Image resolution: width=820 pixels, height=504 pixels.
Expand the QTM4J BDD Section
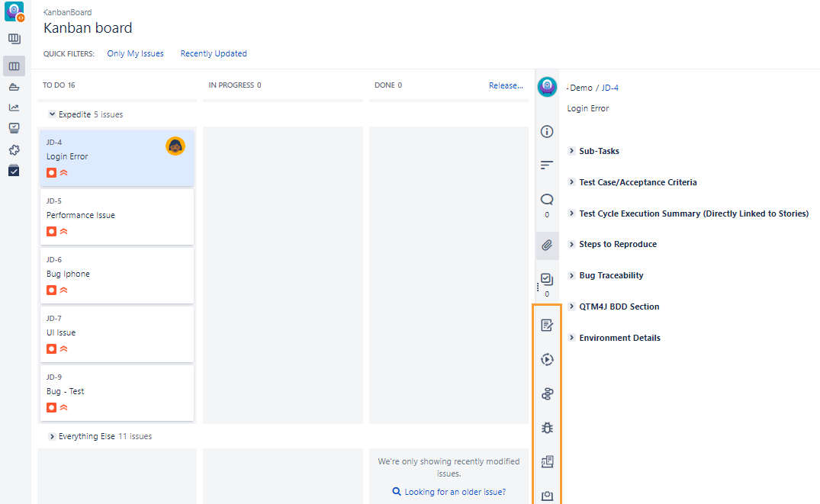[x=571, y=307]
